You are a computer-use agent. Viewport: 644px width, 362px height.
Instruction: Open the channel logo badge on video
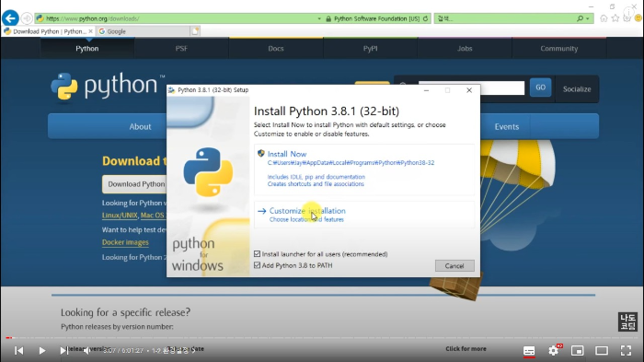627,321
